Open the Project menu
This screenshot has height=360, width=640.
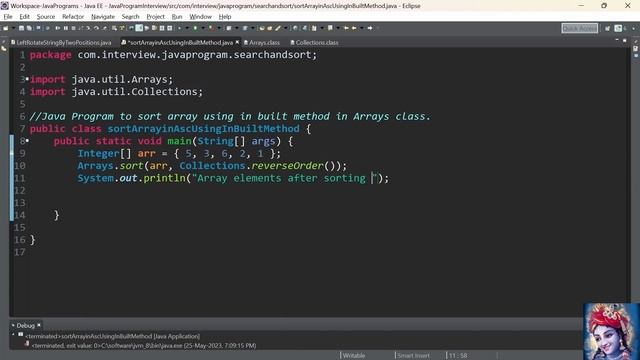tap(155, 17)
